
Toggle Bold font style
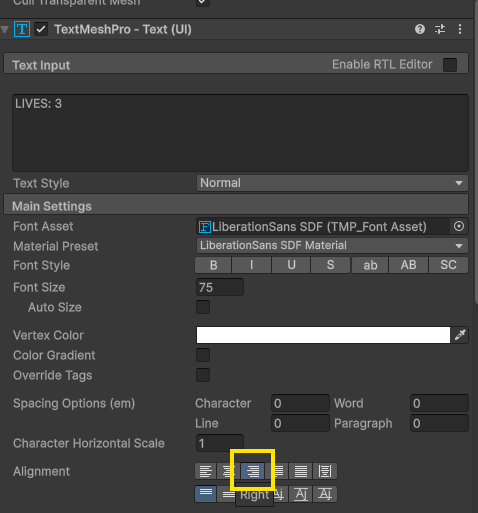tap(213, 265)
